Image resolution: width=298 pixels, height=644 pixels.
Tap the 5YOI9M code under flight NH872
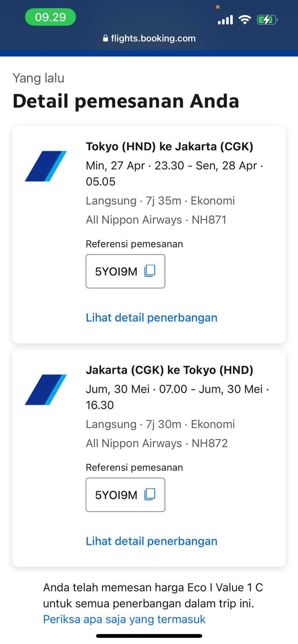[116, 495]
